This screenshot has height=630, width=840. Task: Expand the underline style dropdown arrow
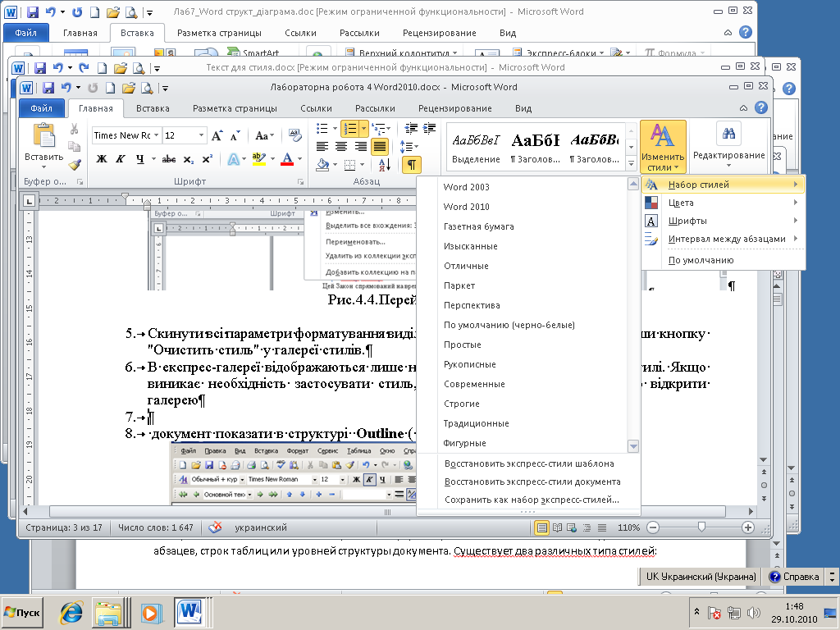click(153, 159)
